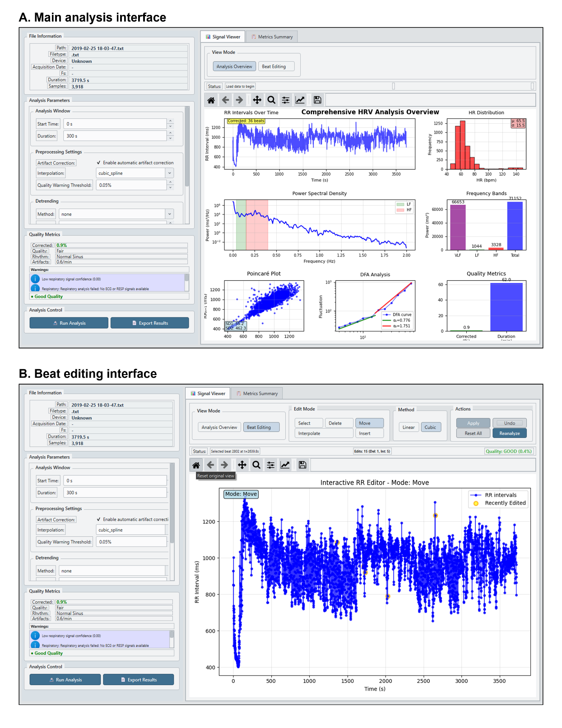Screen dimensions: 562x728
Task: Open the cubic_spline Interpolation dropdown in main analysis interface
Action: point(135,173)
